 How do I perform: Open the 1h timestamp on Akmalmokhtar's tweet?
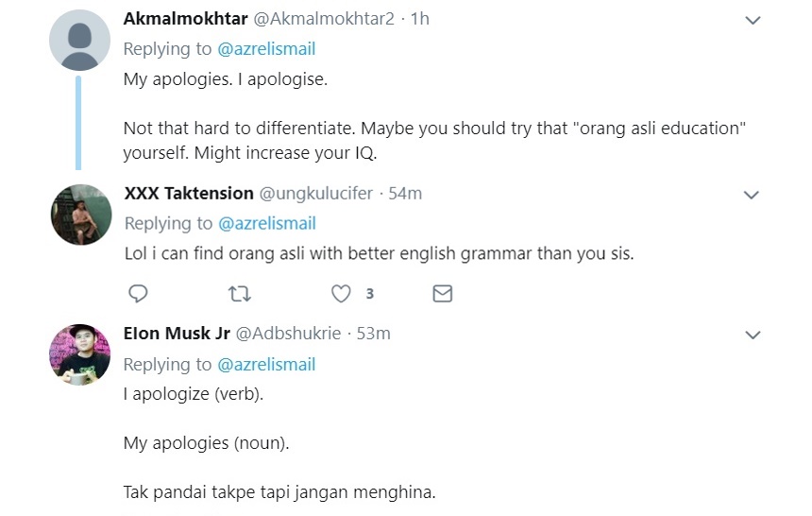[x=420, y=19]
